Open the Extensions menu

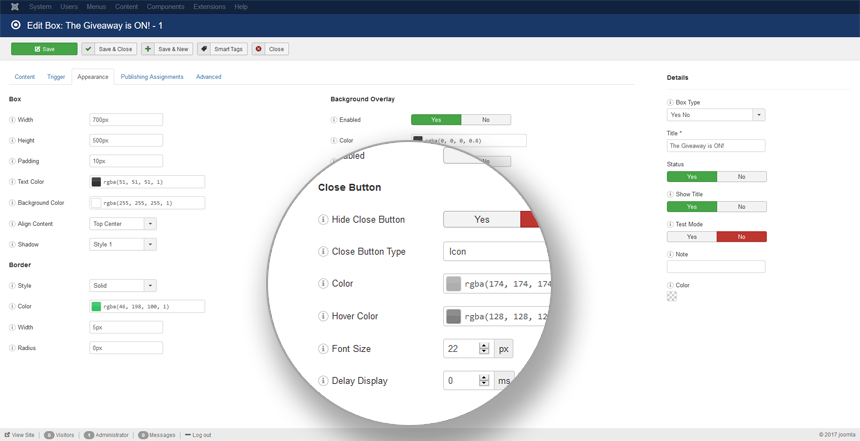pyautogui.click(x=210, y=7)
